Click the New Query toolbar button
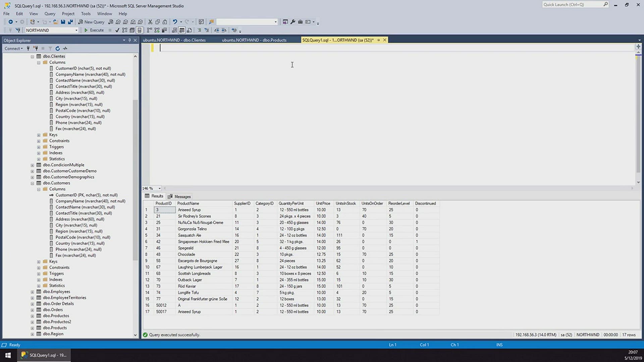Image resolution: width=644 pixels, height=362 pixels. (x=91, y=22)
